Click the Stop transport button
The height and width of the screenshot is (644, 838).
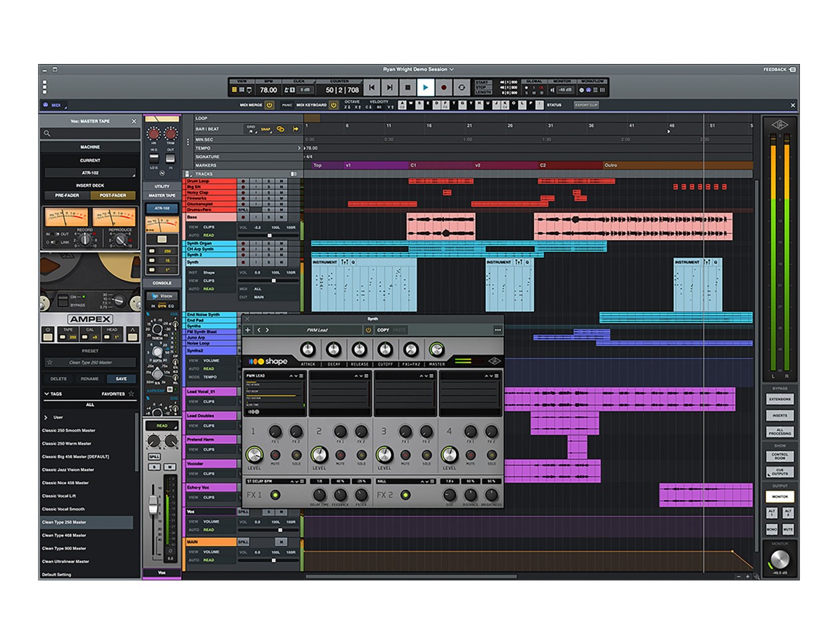(407, 87)
